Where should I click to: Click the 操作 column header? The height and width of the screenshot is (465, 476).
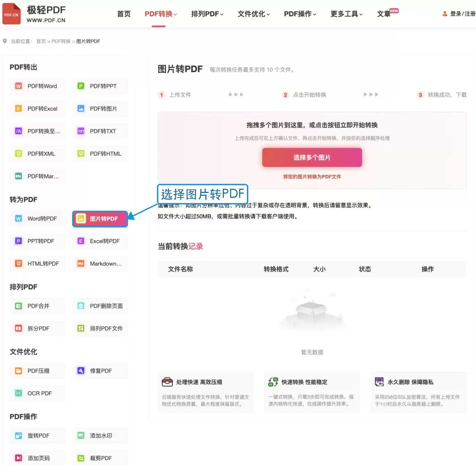pos(428,269)
